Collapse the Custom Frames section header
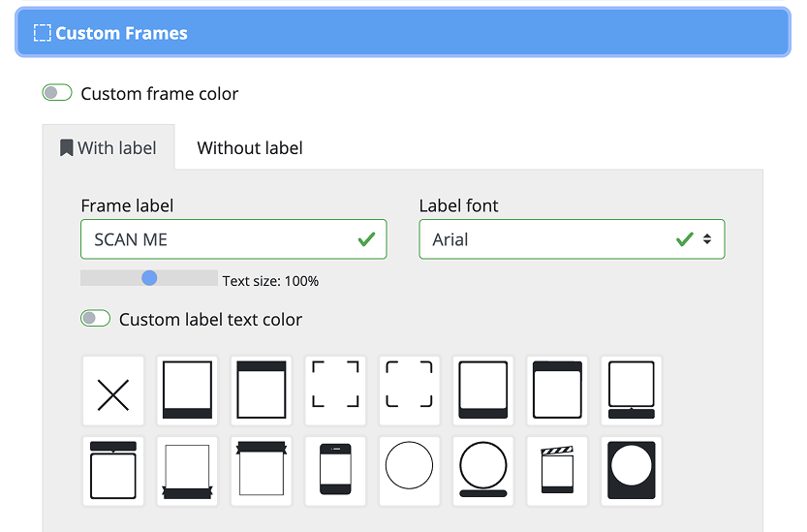The image size is (807, 532). pos(403,33)
